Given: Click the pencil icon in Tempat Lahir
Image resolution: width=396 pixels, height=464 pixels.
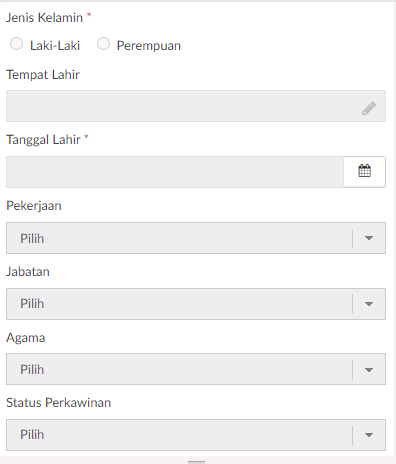Looking at the screenshot, I should click(x=369, y=108).
